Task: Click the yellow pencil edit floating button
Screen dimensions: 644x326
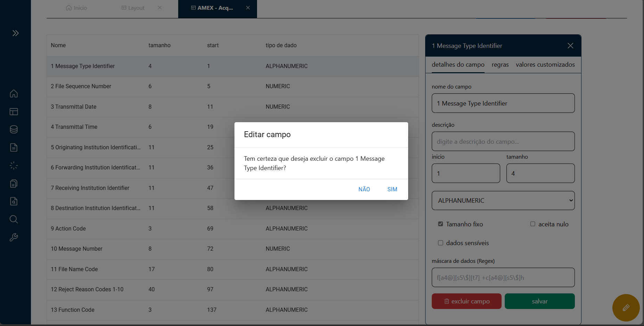Action: (x=626, y=308)
